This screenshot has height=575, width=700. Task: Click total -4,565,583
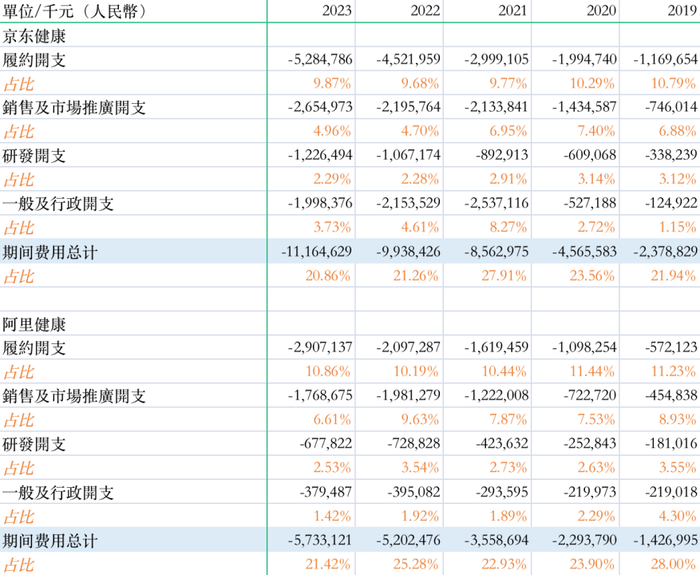pyautogui.click(x=585, y=251)
